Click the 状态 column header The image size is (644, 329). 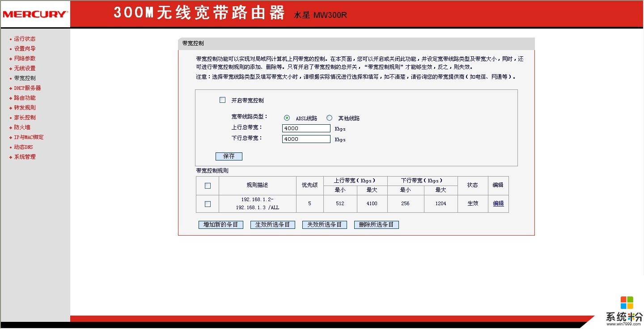(473, 185)
